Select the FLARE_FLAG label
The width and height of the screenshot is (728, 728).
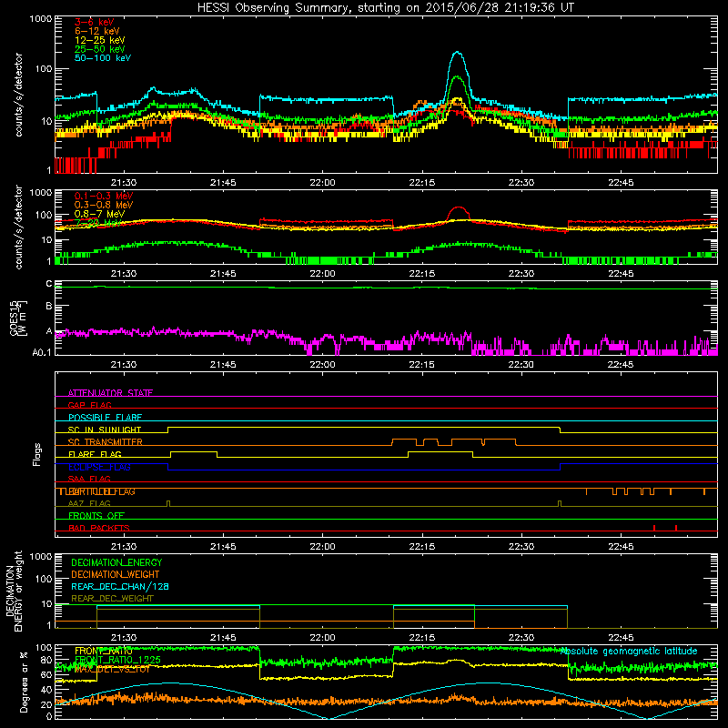(95, 454)
